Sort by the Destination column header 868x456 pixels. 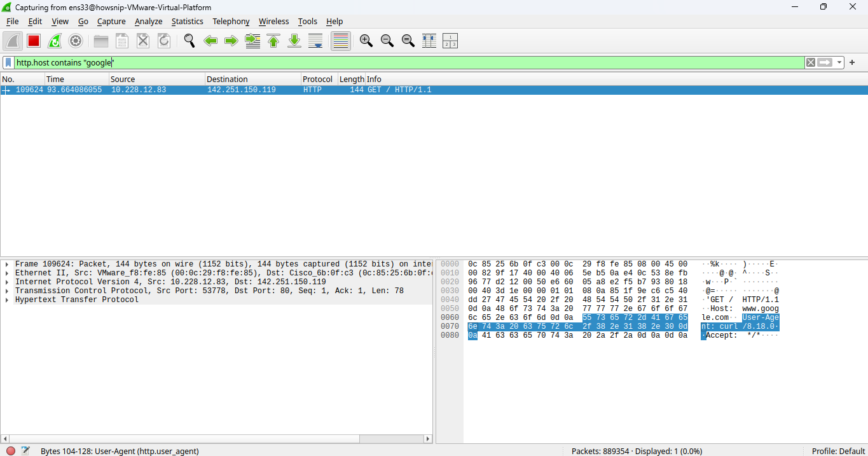[253, 79]
